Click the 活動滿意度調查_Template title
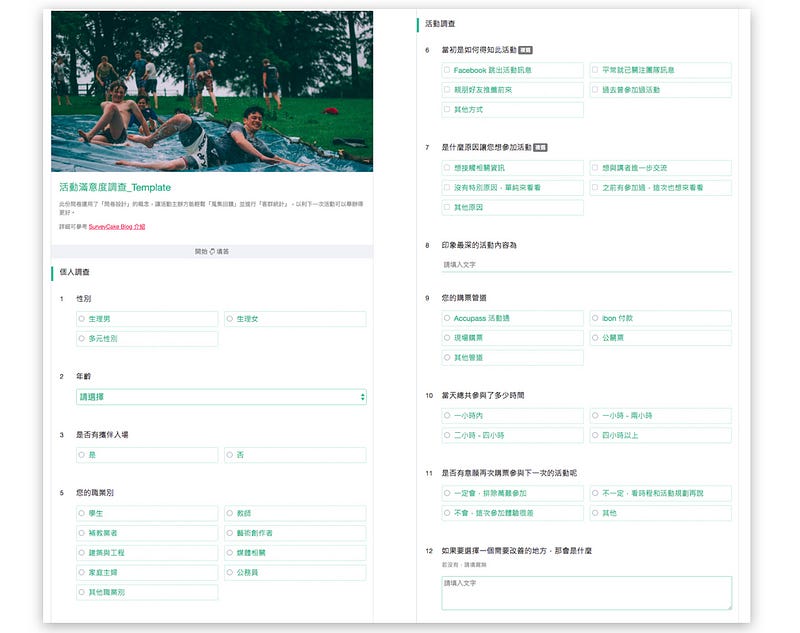Image resolution: width=800 pixels, height=633 pixels. click(x=115, y=187)
